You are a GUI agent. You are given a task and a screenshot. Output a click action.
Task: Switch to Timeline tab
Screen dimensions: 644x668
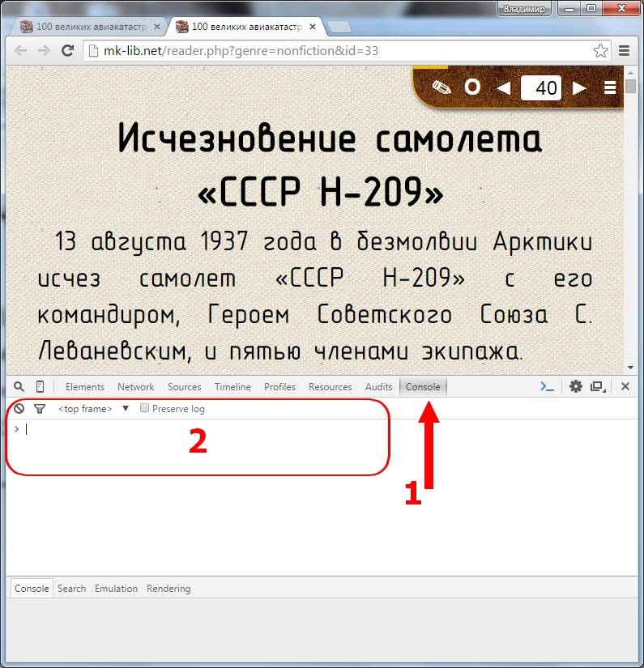(232, 387)
